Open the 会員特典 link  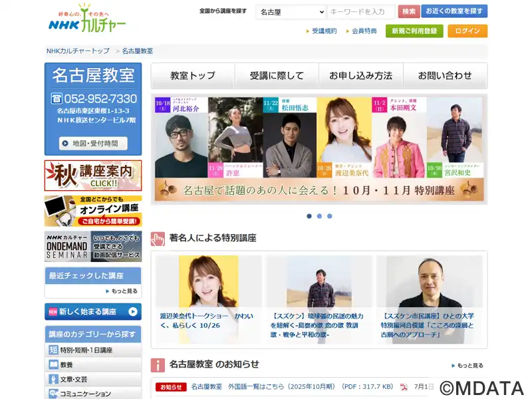pos(364,31)
